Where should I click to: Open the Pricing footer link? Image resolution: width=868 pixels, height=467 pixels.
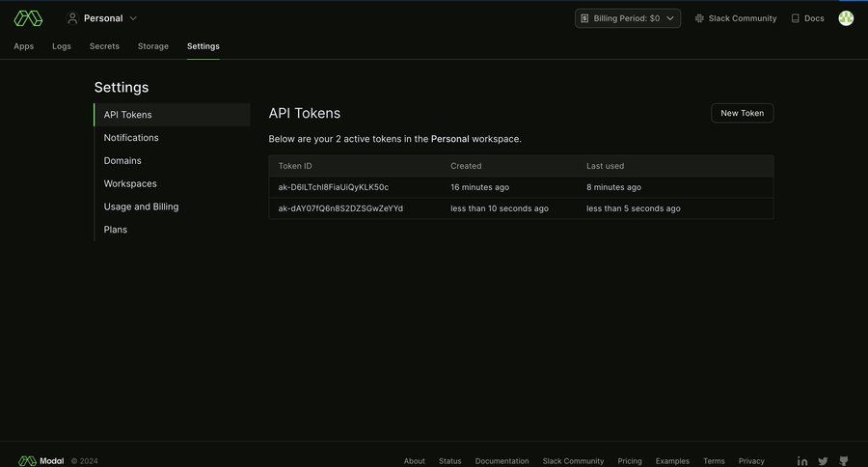tap(630, 461)
